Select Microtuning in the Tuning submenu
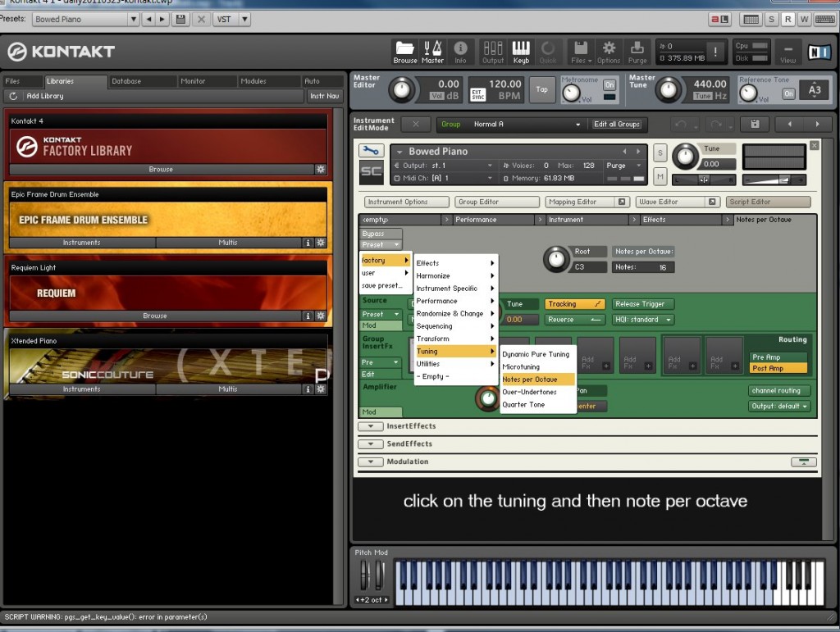This screenshot has height=632, width=840. pos(537,366)
